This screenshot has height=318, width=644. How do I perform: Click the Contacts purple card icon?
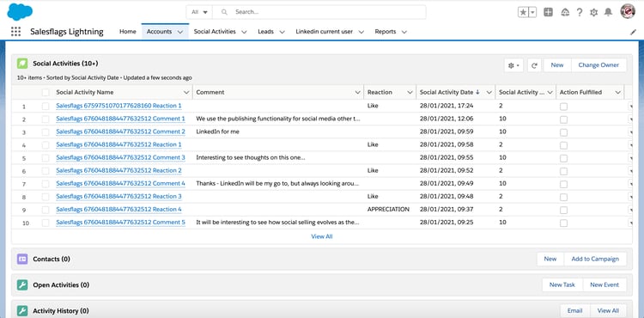point(22,259)
